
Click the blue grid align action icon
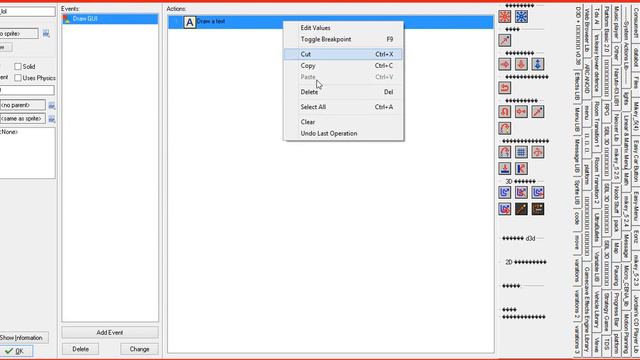pos(521,152)
